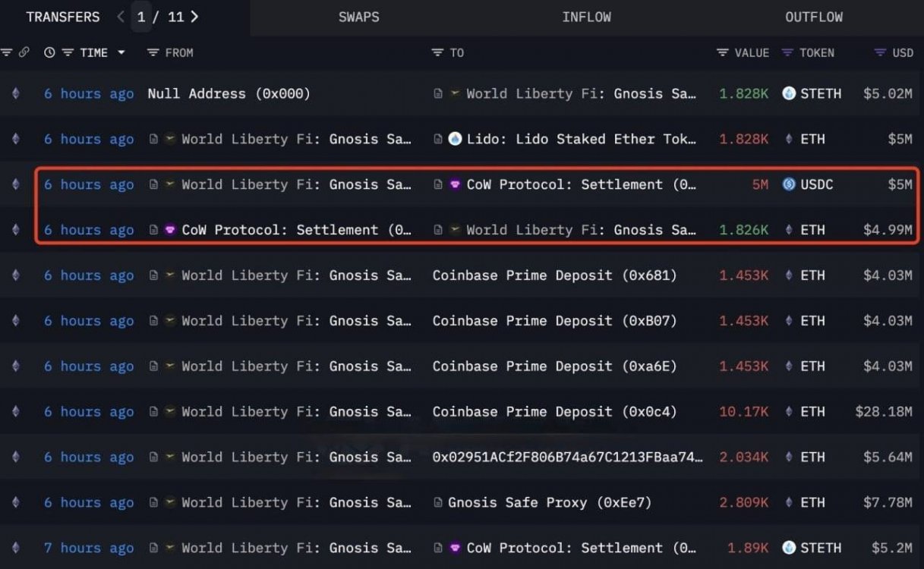Open the VALUE column filter
924x569 pixels.
point(722,52)
